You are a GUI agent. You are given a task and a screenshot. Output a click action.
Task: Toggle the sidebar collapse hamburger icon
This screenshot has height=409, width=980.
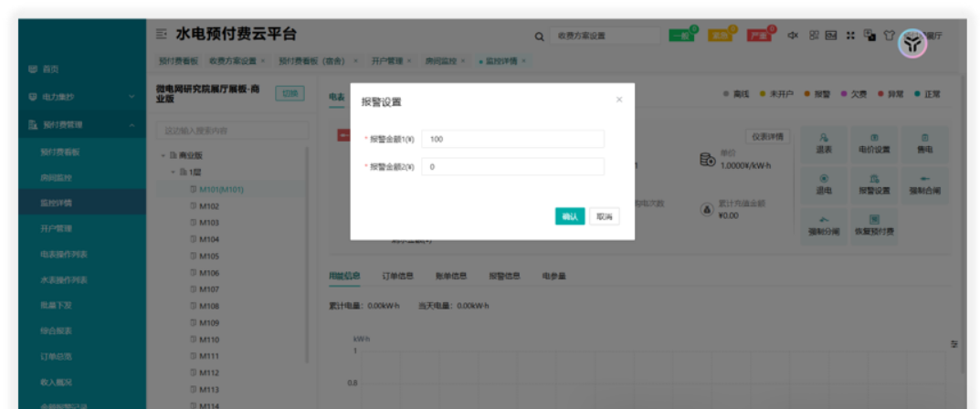point(162,35)
